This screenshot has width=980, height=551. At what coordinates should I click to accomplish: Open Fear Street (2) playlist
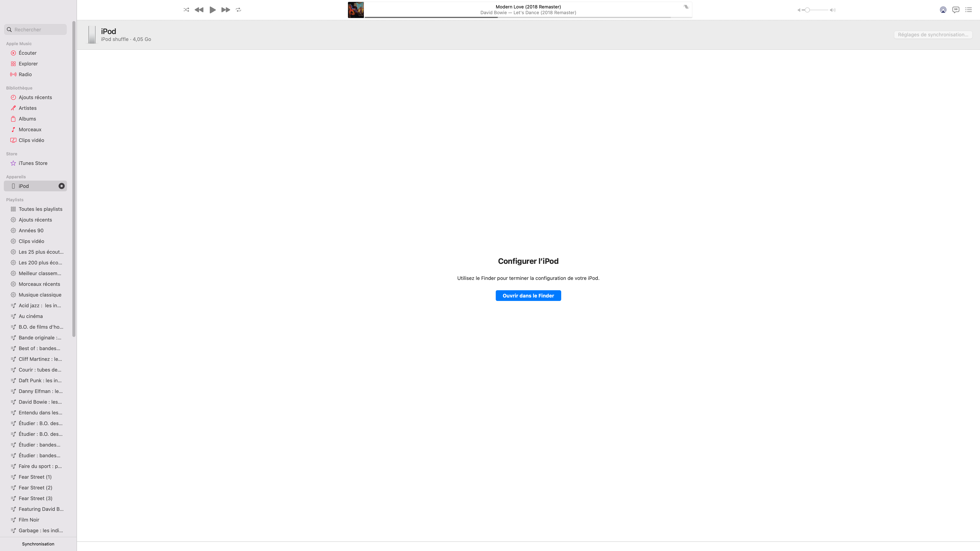(35, 487)
